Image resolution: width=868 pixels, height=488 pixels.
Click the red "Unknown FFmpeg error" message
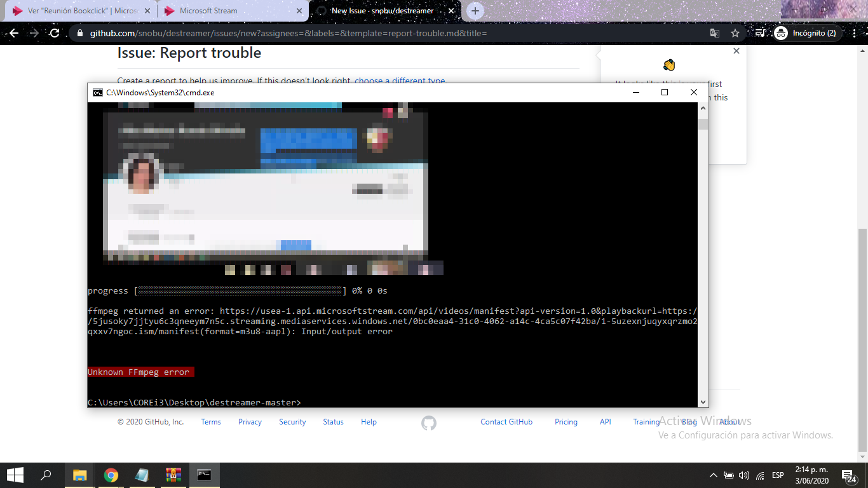tap(140, 372)
